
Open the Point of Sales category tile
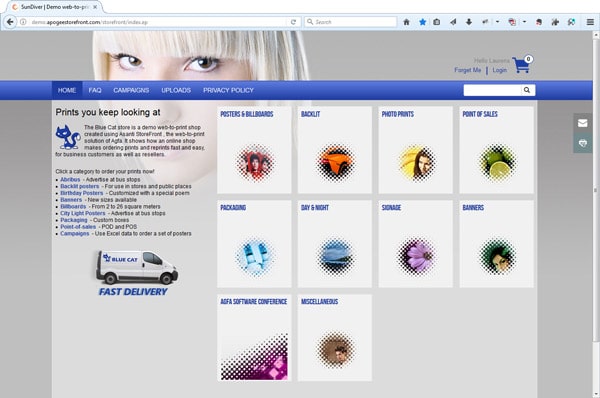point(497,150)
